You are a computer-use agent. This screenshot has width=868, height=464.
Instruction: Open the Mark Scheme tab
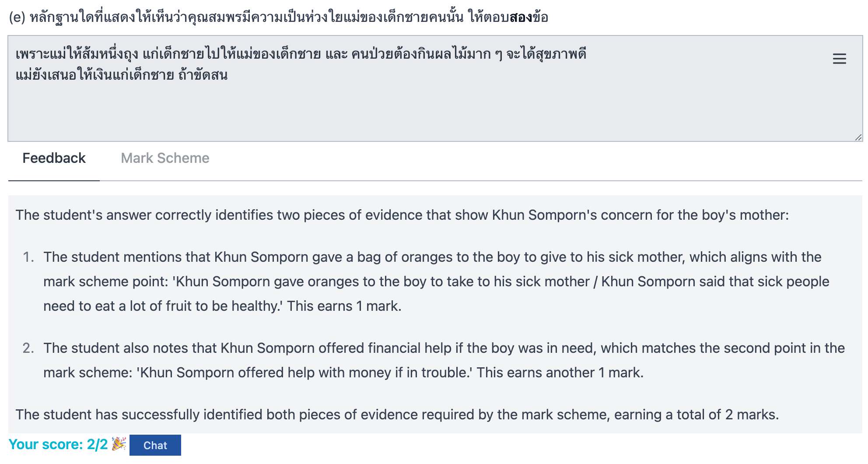(x=165, y=158)
